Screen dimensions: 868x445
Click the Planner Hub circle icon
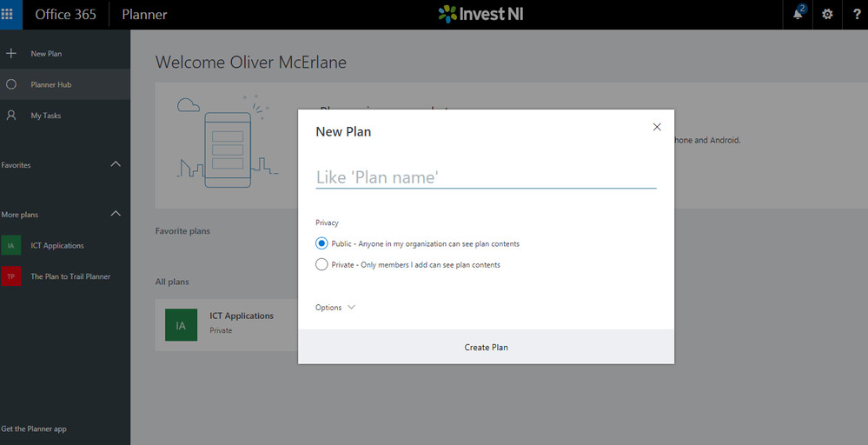point(11,84)
